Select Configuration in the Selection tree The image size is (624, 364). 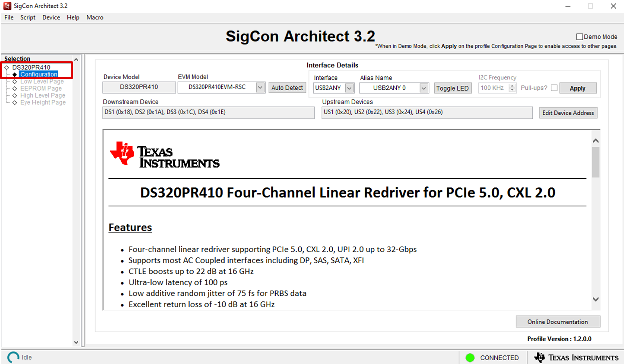tap(38, 74)
